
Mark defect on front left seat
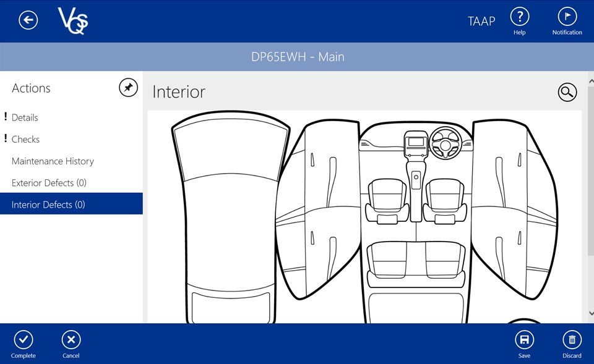click(387, 201)
